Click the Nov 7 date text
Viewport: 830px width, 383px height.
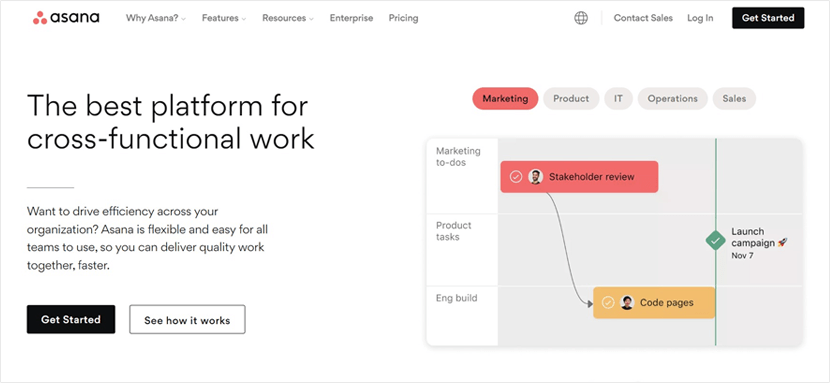(x=742, y=256)
